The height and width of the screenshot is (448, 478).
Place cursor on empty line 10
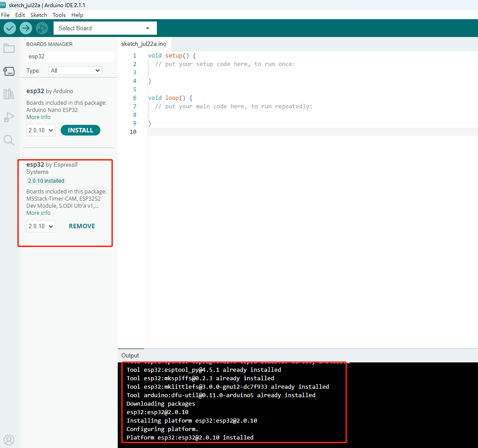313,132
